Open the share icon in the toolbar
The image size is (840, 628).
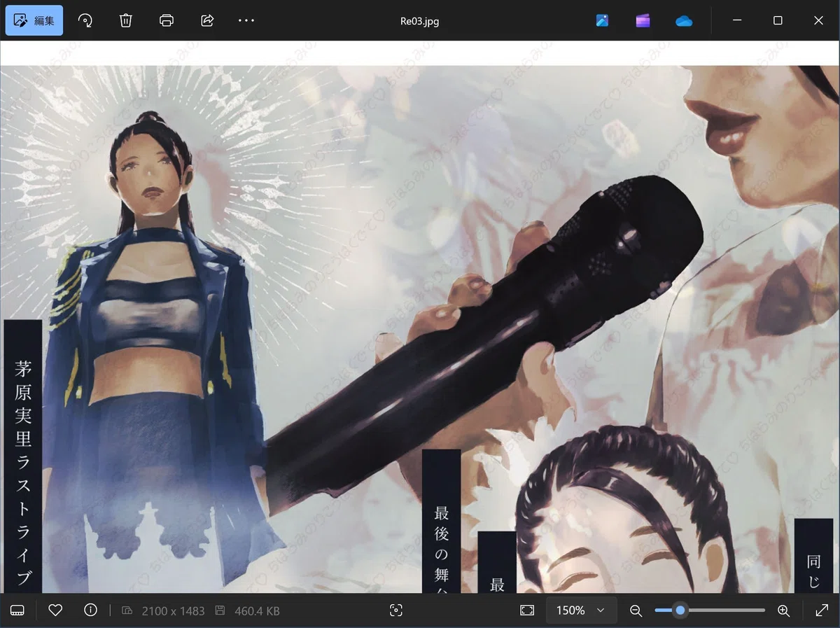click(207, 20)
